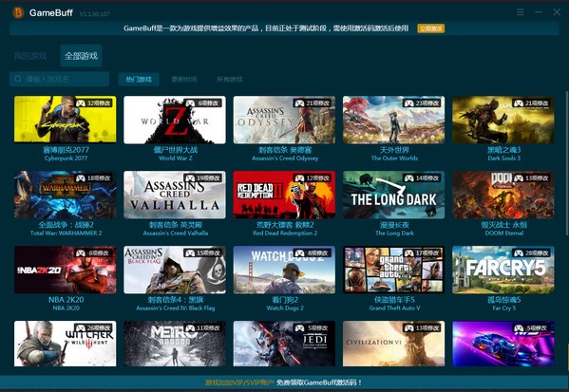Click the gamepad icon on Odyssey cover

pyautogui.click(x=300, y=103)
